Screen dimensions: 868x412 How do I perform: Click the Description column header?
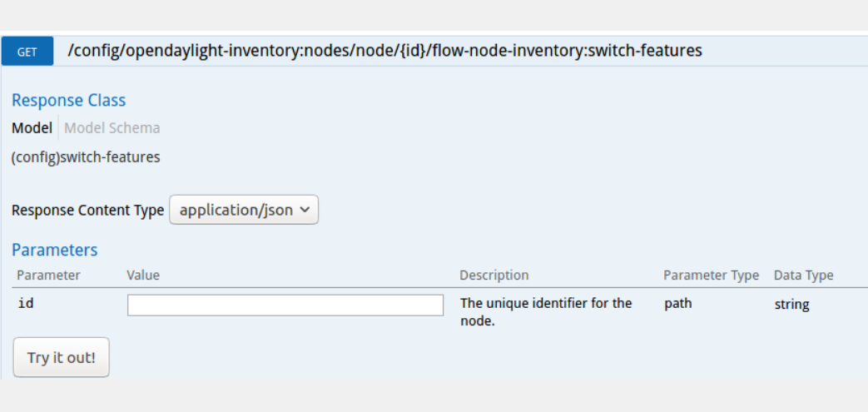click(494, 275)
